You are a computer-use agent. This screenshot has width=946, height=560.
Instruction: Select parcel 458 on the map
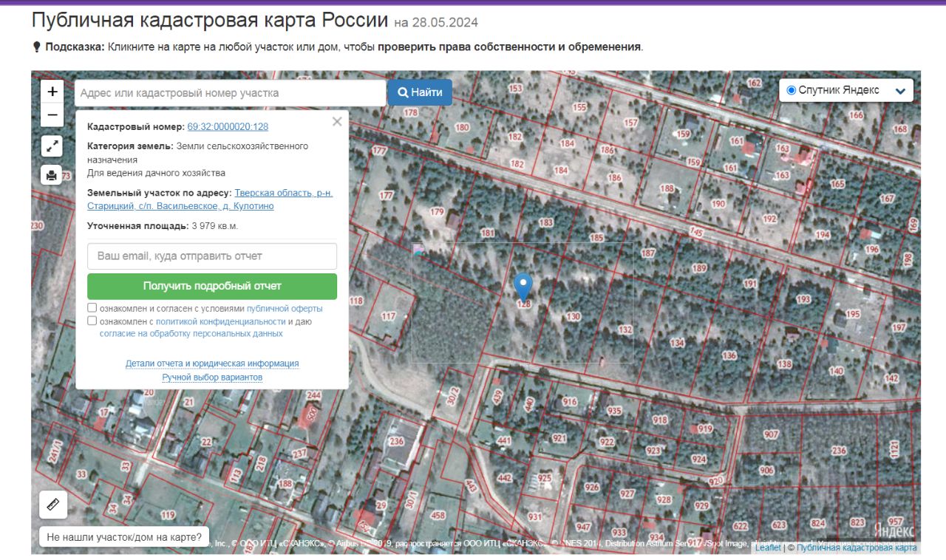(x=438, y=516)
